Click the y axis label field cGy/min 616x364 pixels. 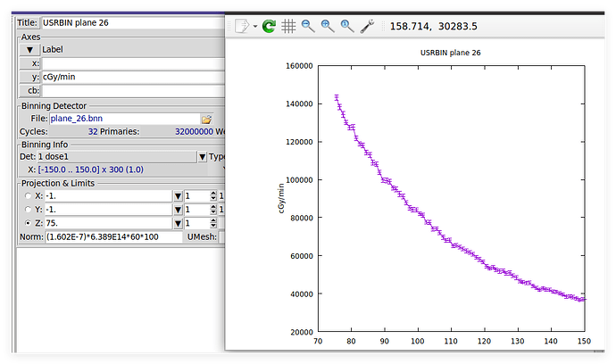pyautogui.click(x=133, y=77)
